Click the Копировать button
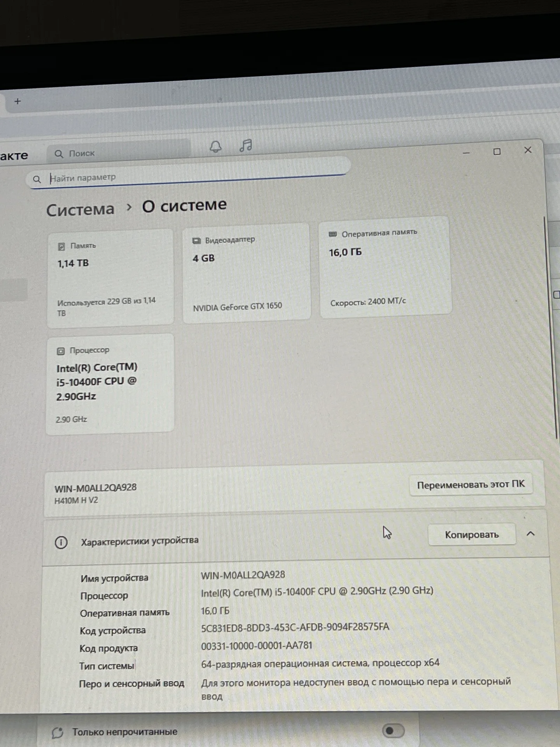 (472, 535)
